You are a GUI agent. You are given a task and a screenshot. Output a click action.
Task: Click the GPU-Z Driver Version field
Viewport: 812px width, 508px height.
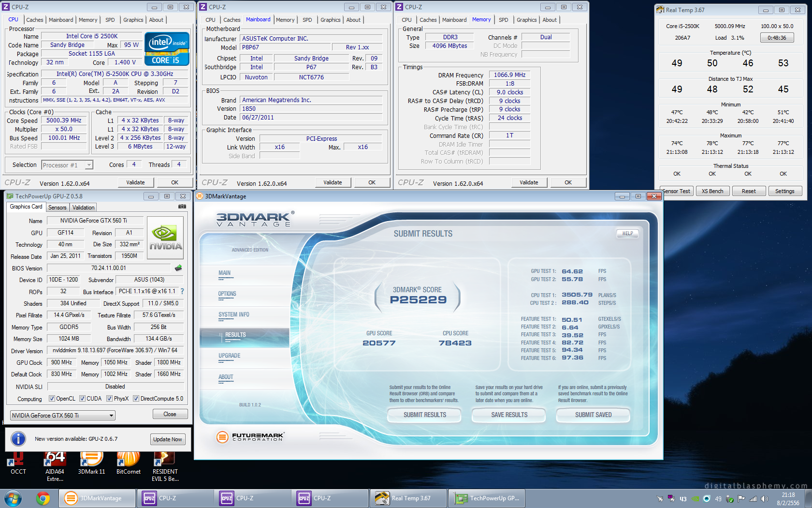(115, 350)
